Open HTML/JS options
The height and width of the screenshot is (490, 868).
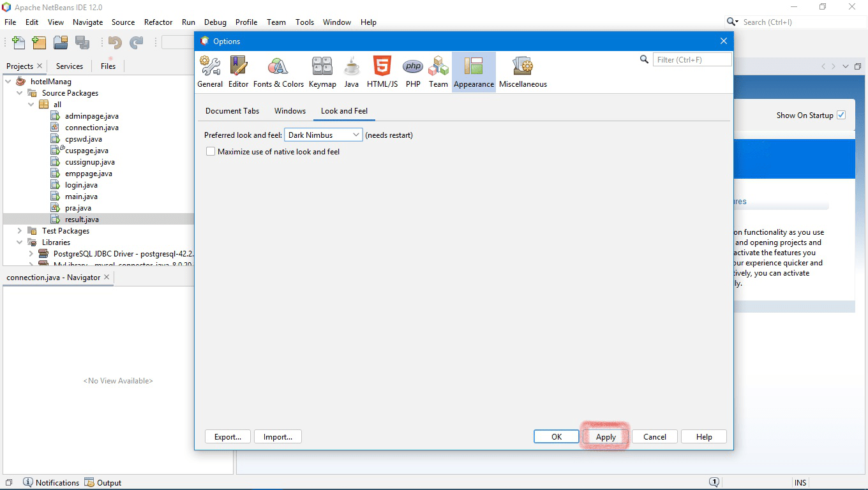(x=382, y=70)
